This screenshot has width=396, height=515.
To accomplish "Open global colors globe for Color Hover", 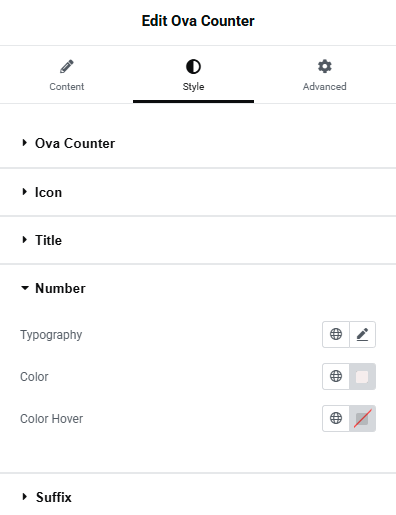I will click(336, 418).
